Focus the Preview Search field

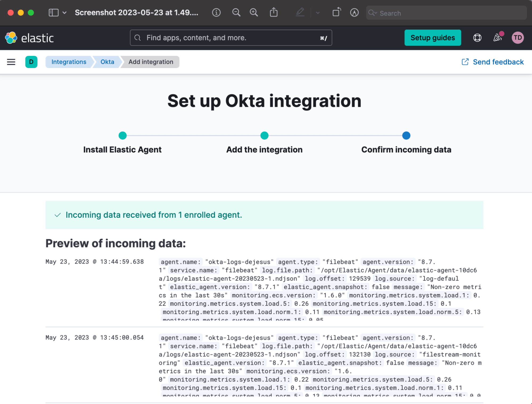(446, 13)
